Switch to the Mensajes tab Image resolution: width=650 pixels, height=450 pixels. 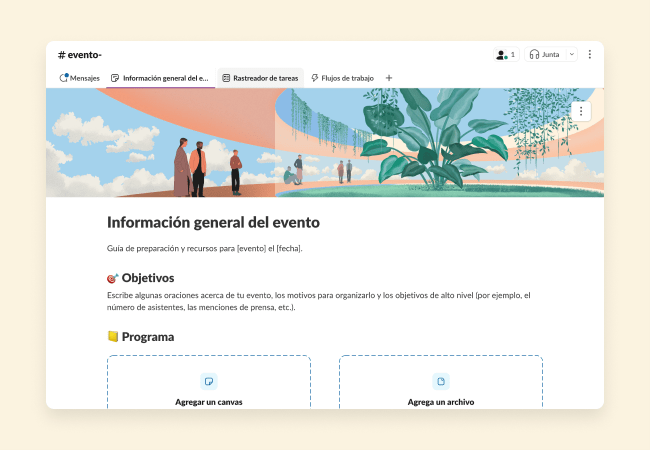tap(80, 78)
